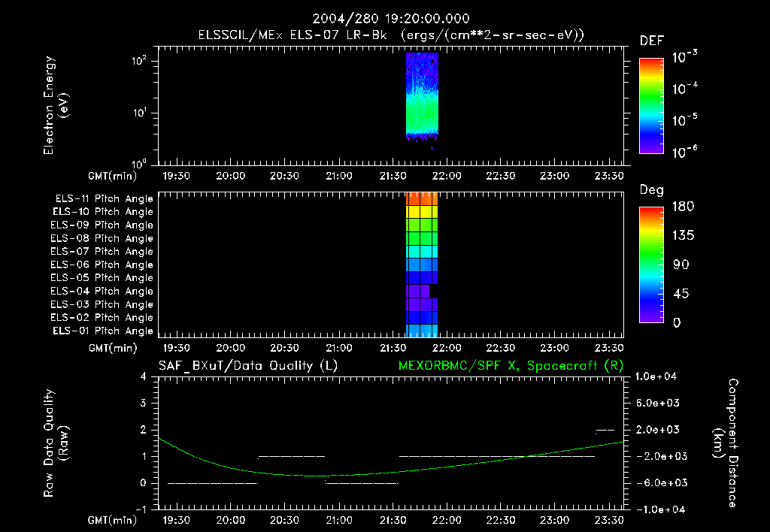Viewport: 770px width, 532px height.
Task: Select the ELS-10 Pitch Angle row label
Action: pyautogui.click(x=103, y=212)
